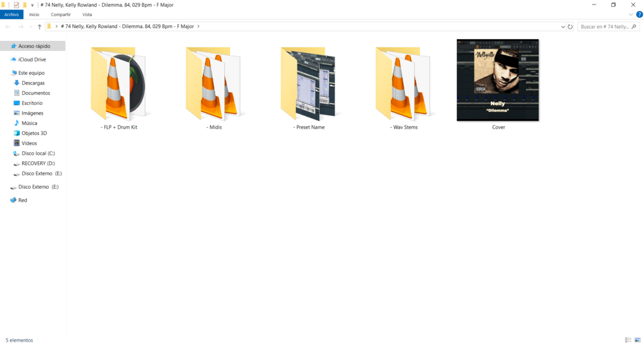
Task: Select the '- Wav Stems' name label
Action: (404, 127)
